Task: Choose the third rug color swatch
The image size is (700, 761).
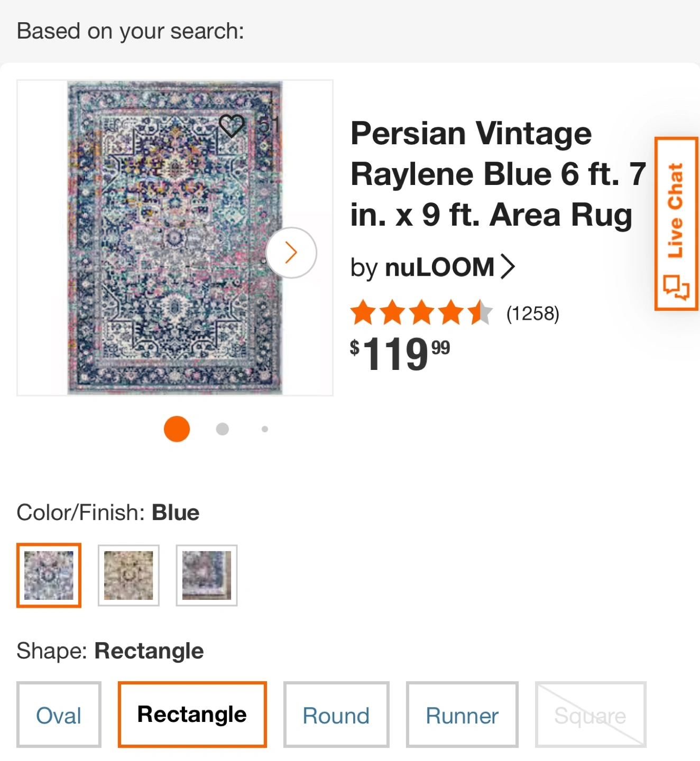Action: tap(207, 575)
